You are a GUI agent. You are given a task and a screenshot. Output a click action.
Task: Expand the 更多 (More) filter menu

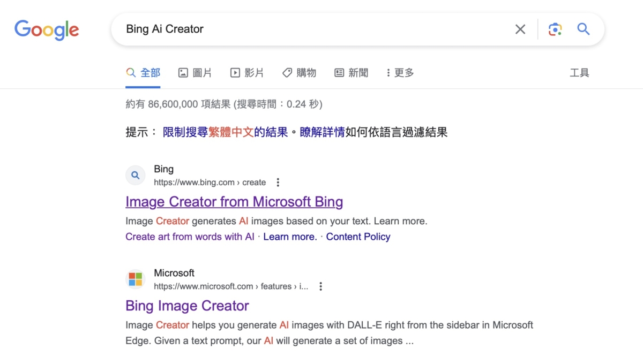(x=400, y=73)
